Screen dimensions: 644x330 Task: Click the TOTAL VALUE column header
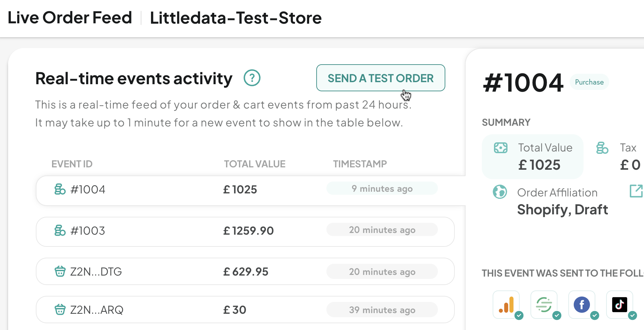(255, 164)
